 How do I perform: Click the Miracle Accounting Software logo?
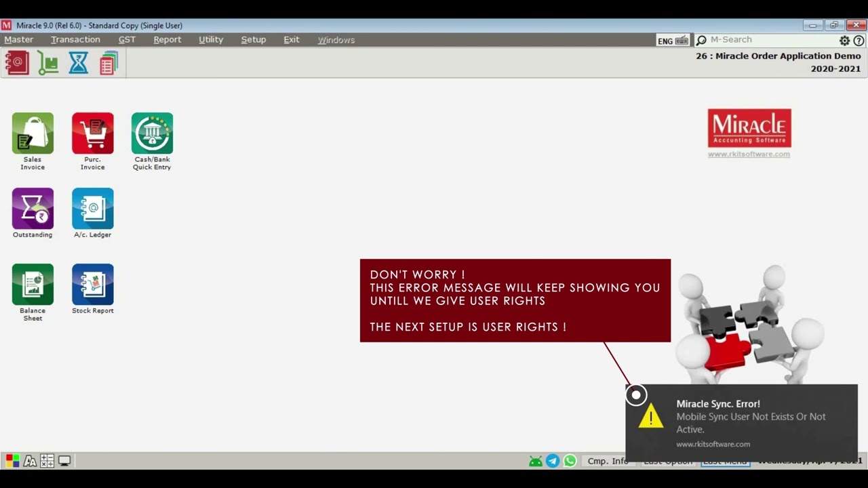tap(749, 128)
